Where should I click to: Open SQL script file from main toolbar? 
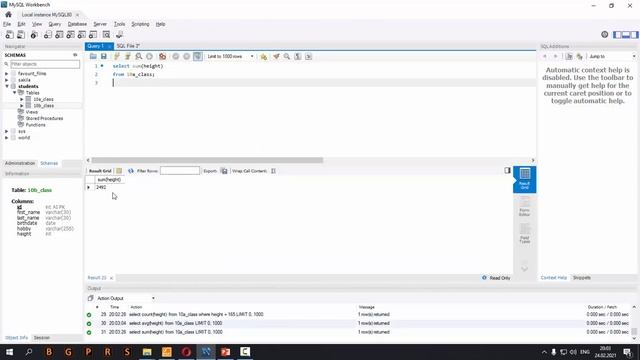click(21, 35)
